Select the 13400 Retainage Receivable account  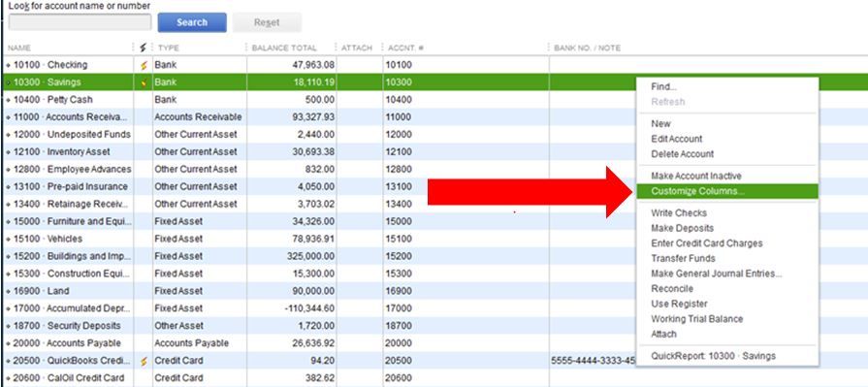(71, 205)
